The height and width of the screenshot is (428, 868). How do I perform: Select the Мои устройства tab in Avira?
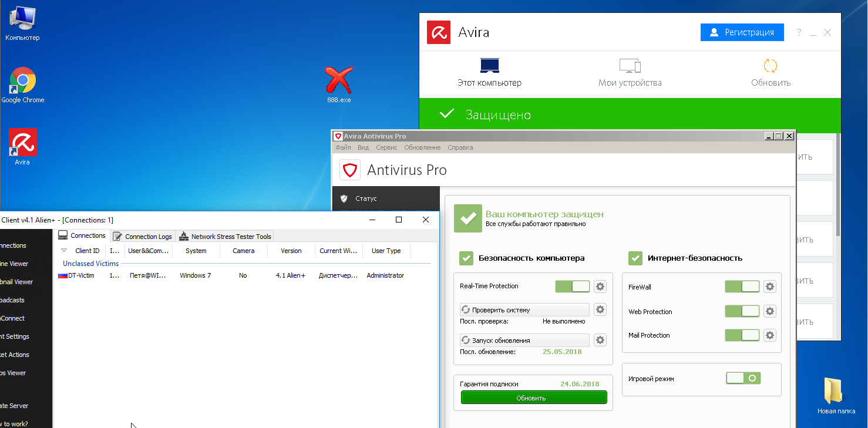pos(630,73)
